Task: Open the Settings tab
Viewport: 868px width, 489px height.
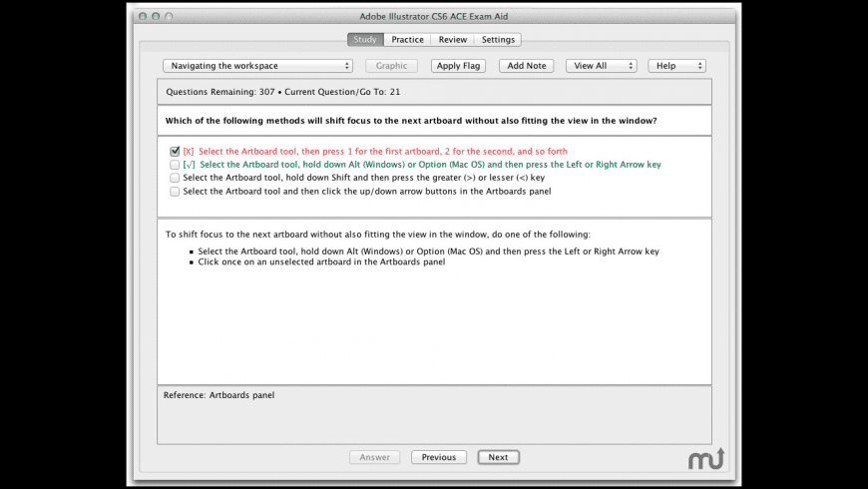Action: 498,39
